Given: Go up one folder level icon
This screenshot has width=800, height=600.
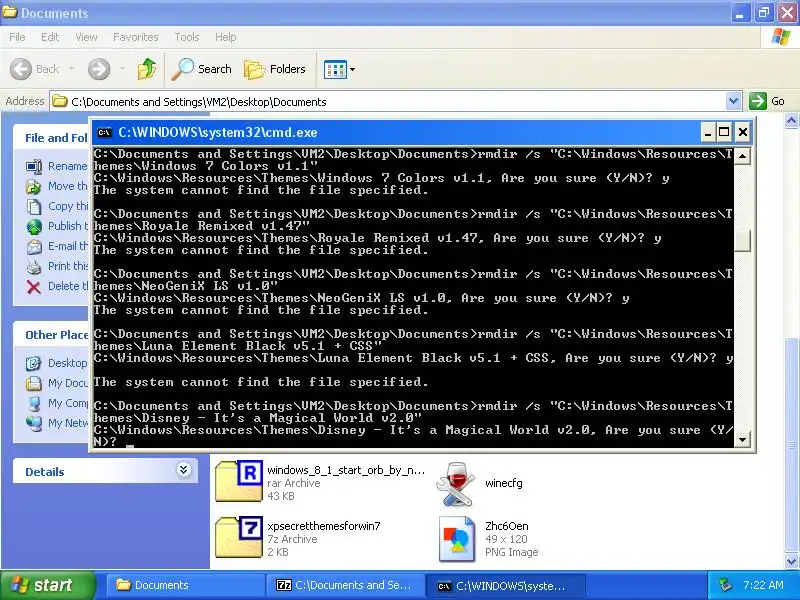Looking at the screenshot, I should click(x=147, y=69).
